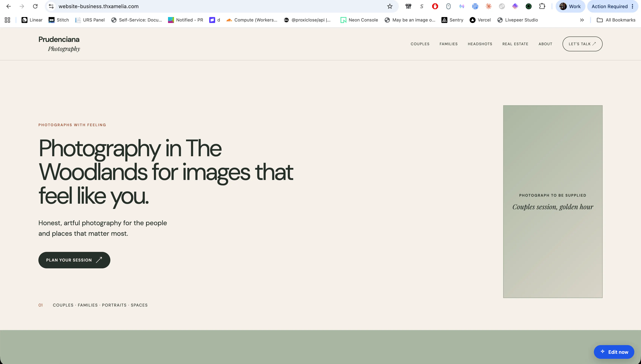This screenshot has width=641, height=364.
Task: Open the @proxiclose/api bookmark
Action: pyautogui.click(x=307, y=20)
